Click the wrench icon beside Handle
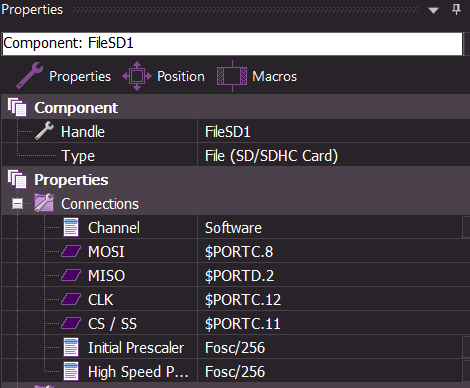The width and height of the screenshot is (470, 388). pyautogui.click(x=44, y=131)
